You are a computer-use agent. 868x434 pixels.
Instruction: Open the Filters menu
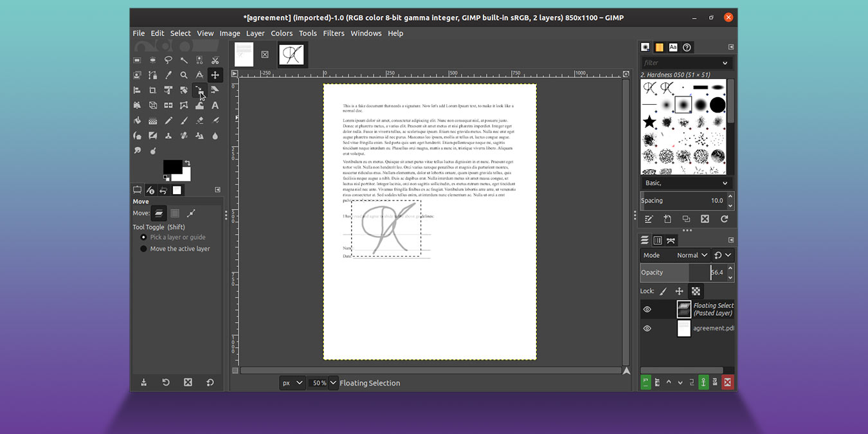coord(334,33)
